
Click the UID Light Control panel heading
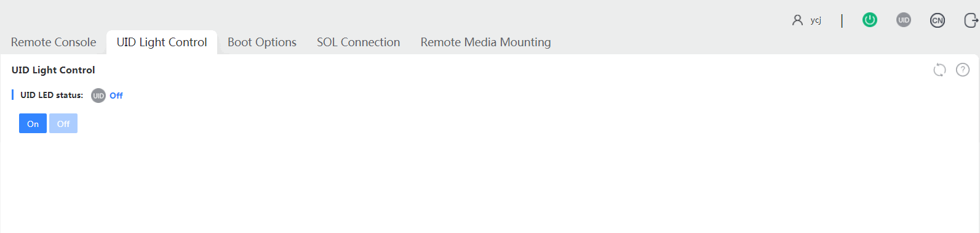[54, 70]
